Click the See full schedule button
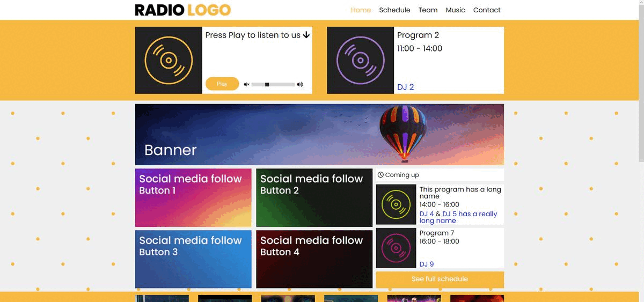 coord(440,279)
